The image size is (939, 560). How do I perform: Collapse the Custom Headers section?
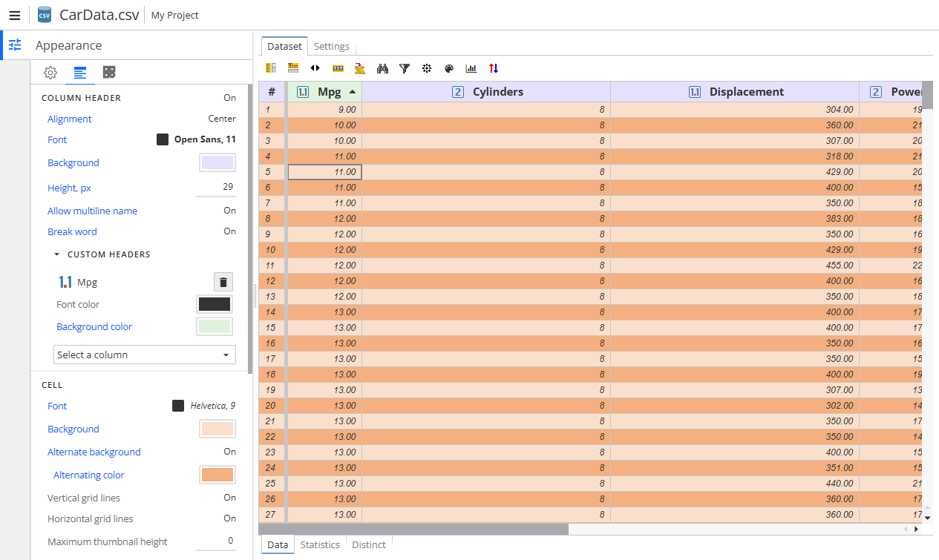(56, 254)
